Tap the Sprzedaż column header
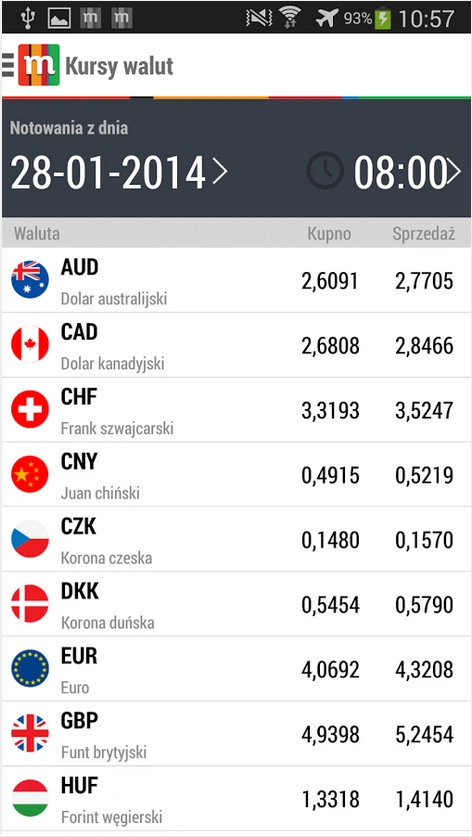 pyautogui.click(x=424, y=234)
